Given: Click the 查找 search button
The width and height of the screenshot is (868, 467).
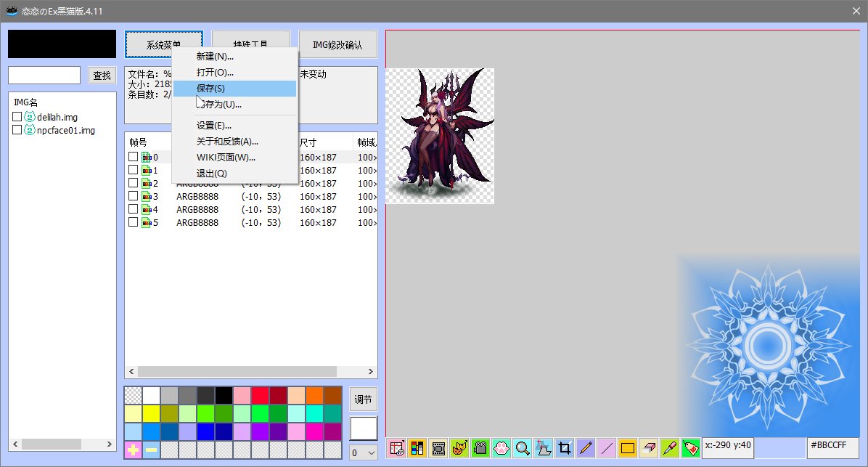Looking at the screenshot, I should pyautogui.click(x=102, y=76).
